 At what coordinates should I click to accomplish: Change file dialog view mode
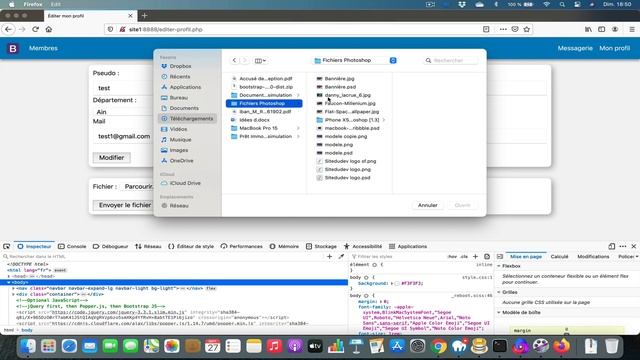pyautogui.click(x=260, y=60)
